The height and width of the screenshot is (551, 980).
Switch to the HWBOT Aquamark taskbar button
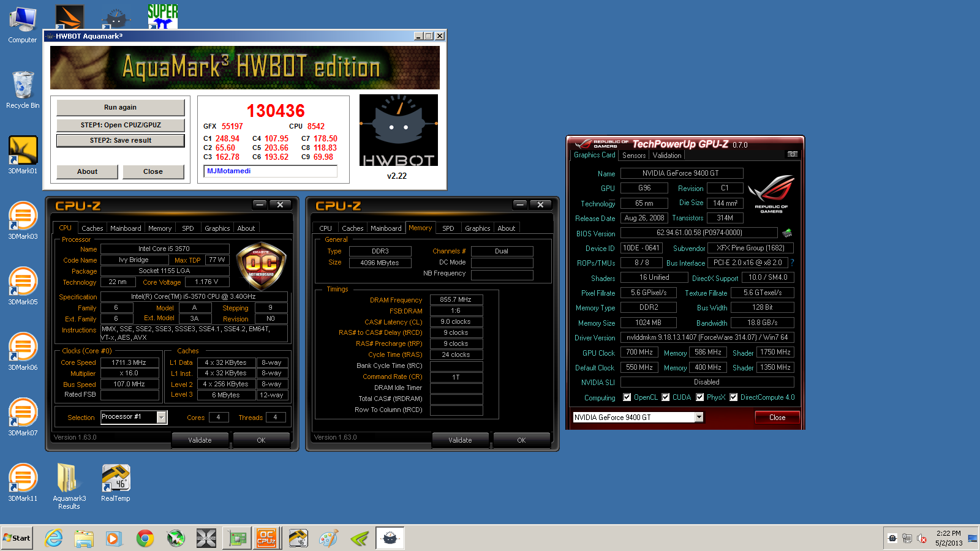pos(390,538)
